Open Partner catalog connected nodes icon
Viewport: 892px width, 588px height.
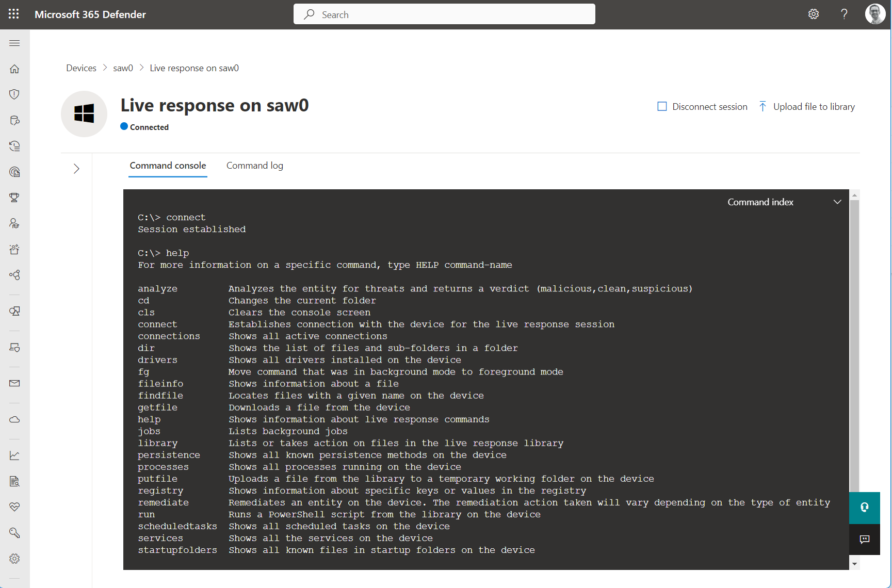[14, 275]
